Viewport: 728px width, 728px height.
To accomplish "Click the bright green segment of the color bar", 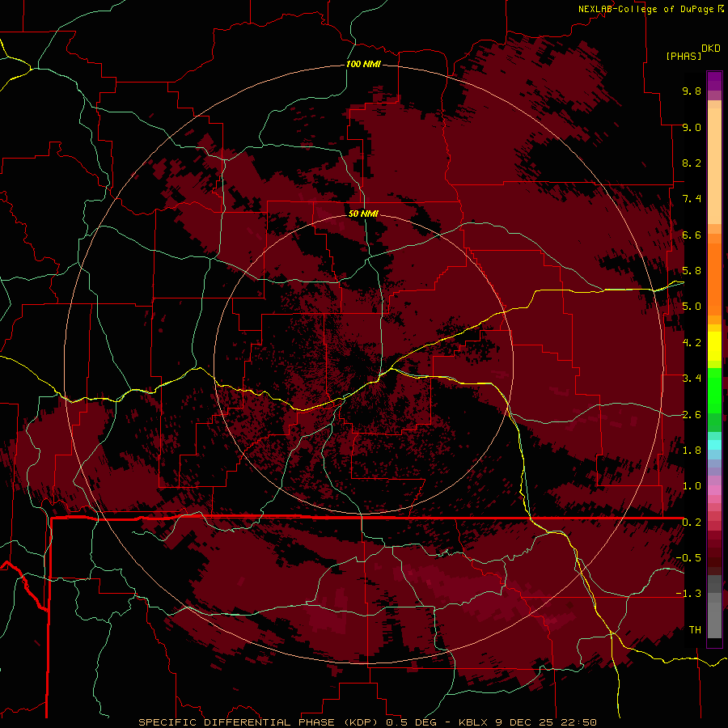I will tap(714, 390).
